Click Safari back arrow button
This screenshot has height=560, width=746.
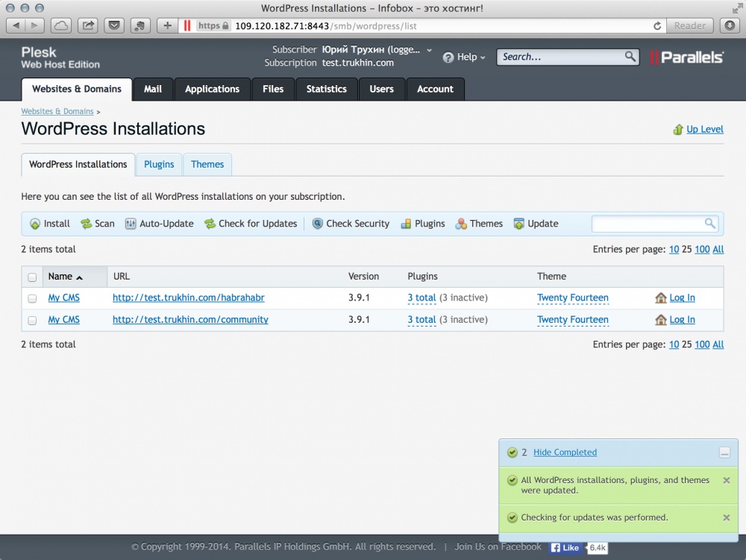coord(16,25)
